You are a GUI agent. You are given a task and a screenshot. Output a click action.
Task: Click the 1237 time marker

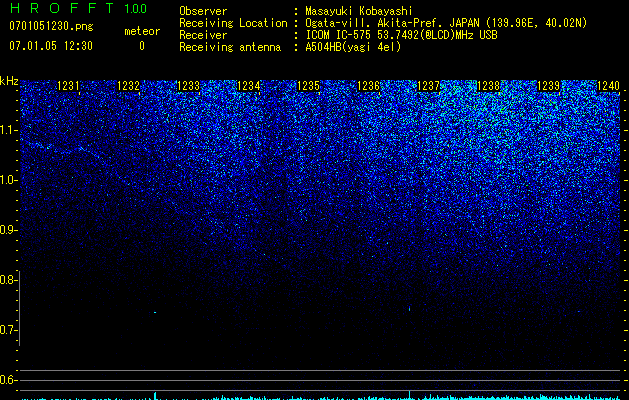428,85
